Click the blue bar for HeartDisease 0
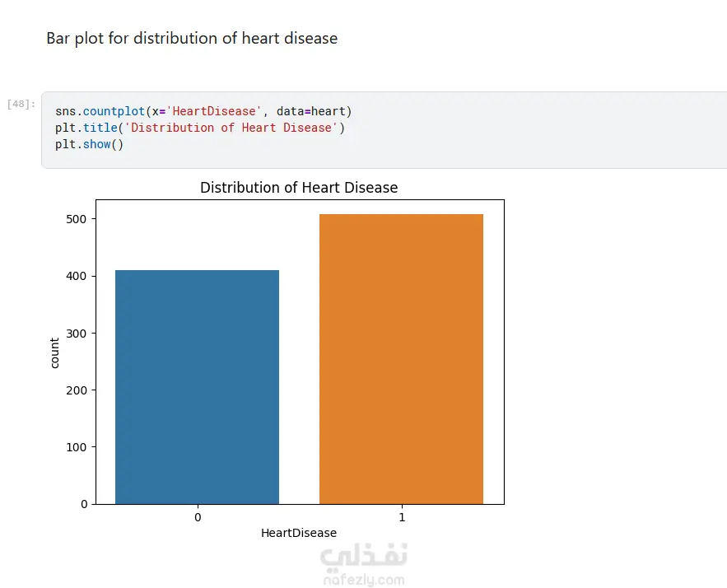This screenshot has height=588, width=727. 197,387
